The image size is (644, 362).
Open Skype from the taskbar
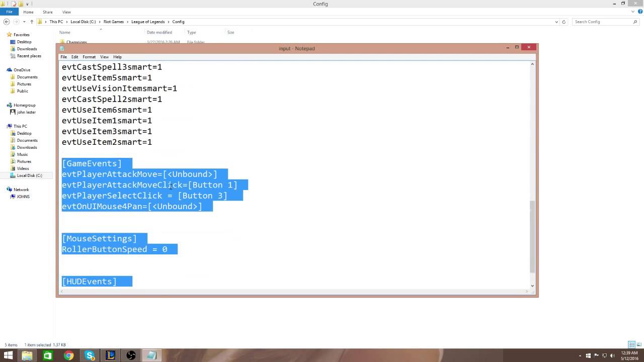[x=90, y=355]
